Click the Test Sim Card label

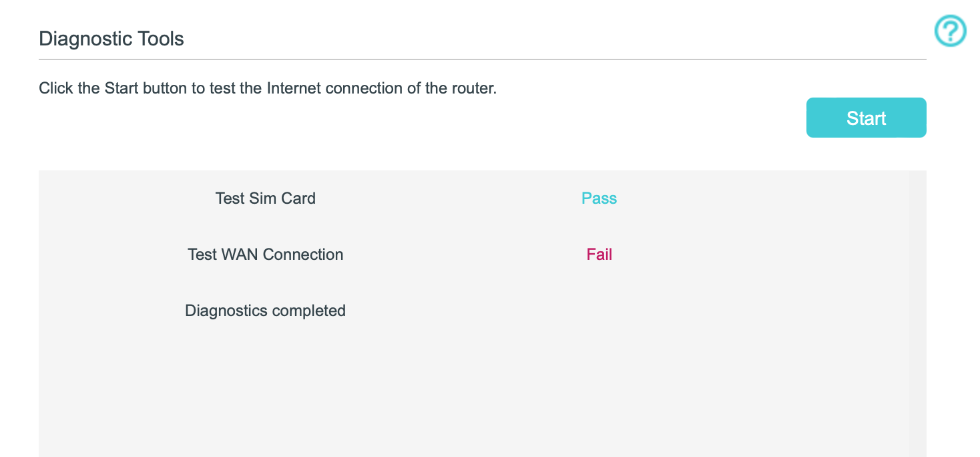pos(266,198)
